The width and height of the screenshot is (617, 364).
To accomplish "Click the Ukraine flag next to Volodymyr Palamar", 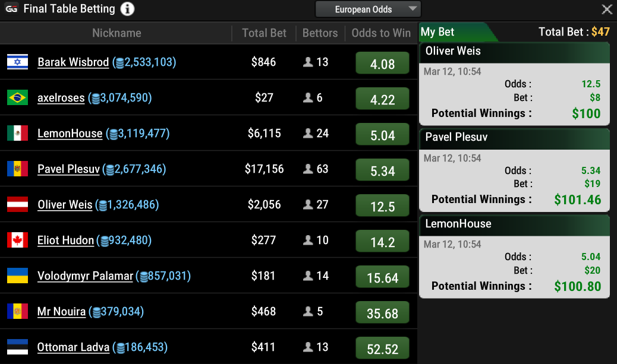I will [x=17, y=276].
